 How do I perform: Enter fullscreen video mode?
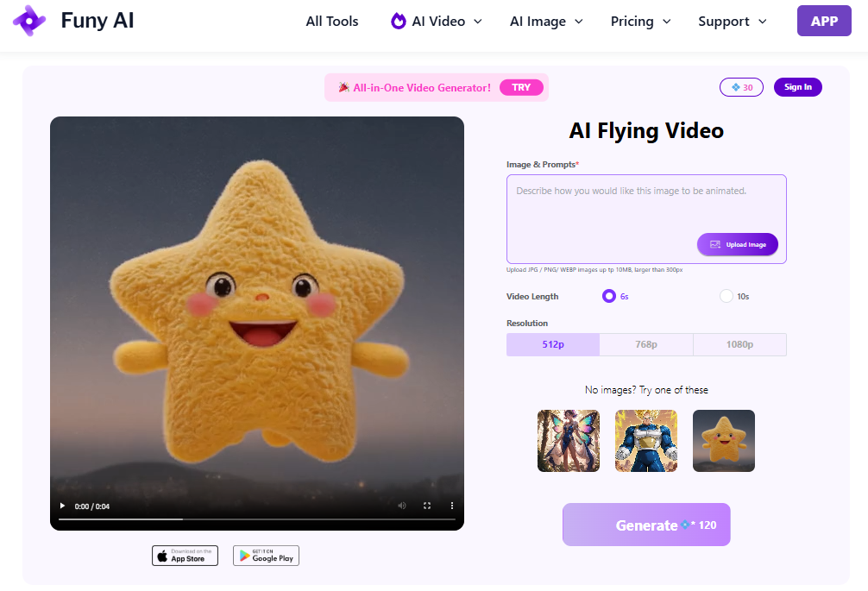pyautogui.click(x=427, y=506)
